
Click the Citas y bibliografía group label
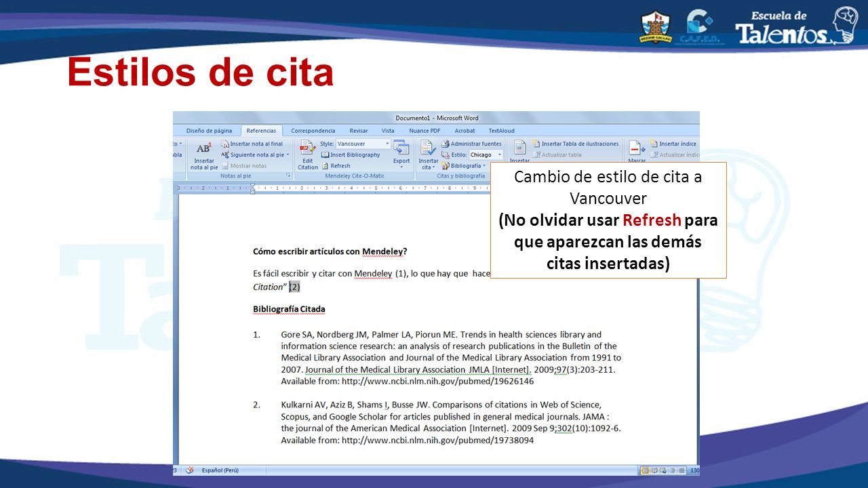pyautogui.click(x=460, y=176)
